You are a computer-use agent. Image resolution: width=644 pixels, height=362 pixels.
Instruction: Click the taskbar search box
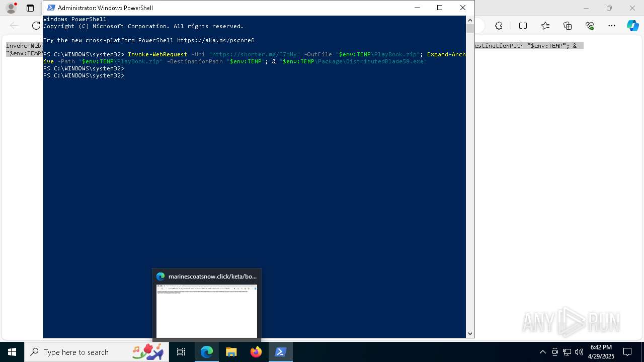pyautogui.click(x=97, y=352)
